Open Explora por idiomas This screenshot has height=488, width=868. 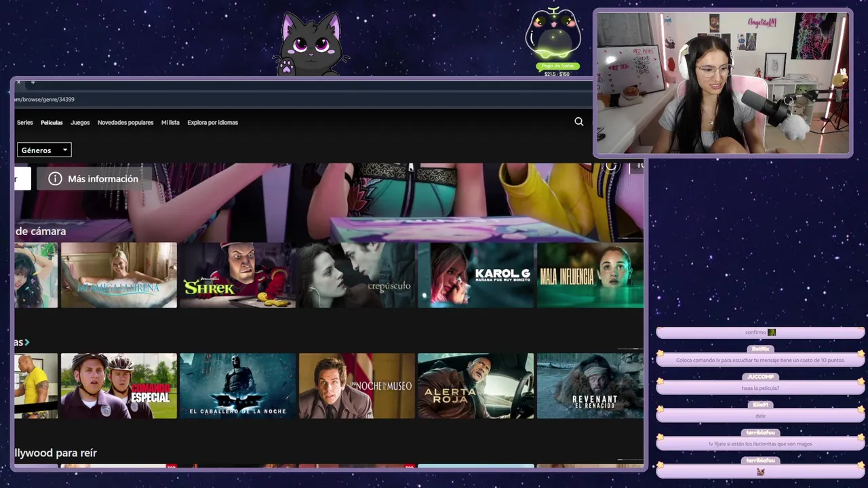pos(212,123)
